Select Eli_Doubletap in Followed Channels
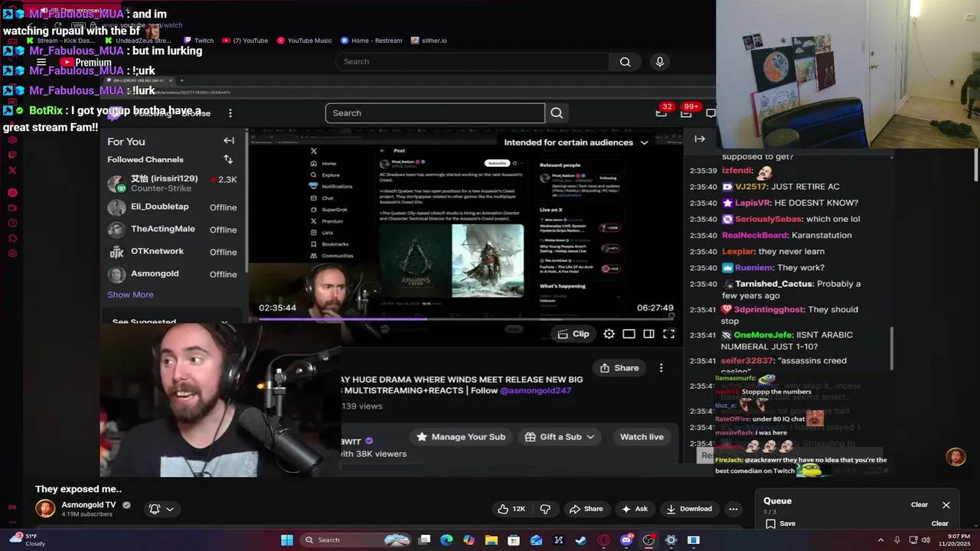The height and width of the screenshot is (551, 980). click(x=173, y=207)
